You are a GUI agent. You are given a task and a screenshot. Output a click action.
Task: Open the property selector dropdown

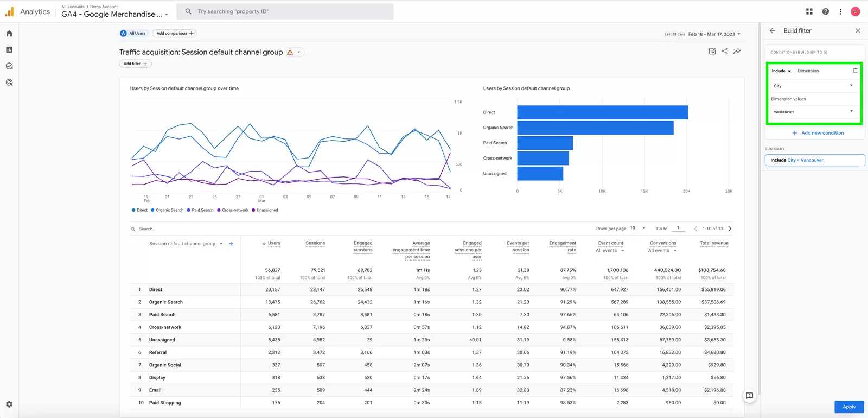click(115, 14)
